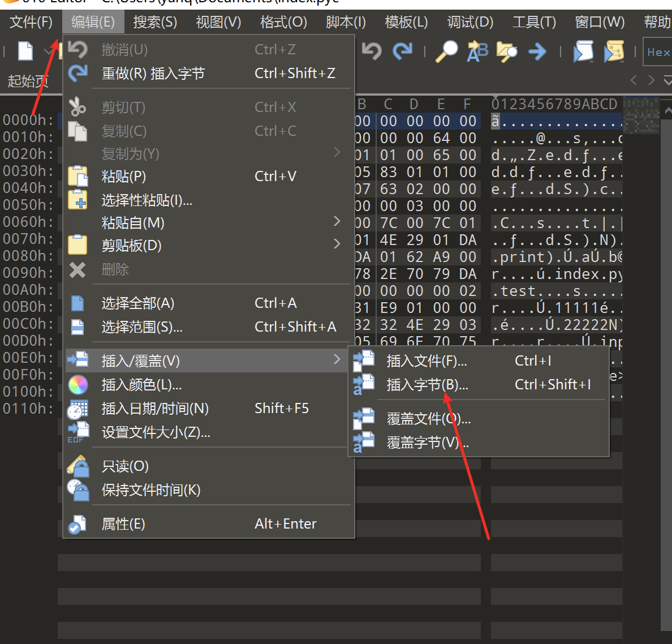
Task: Toggle 保持文件时间(K) option
Action: (x=209, y=490)
